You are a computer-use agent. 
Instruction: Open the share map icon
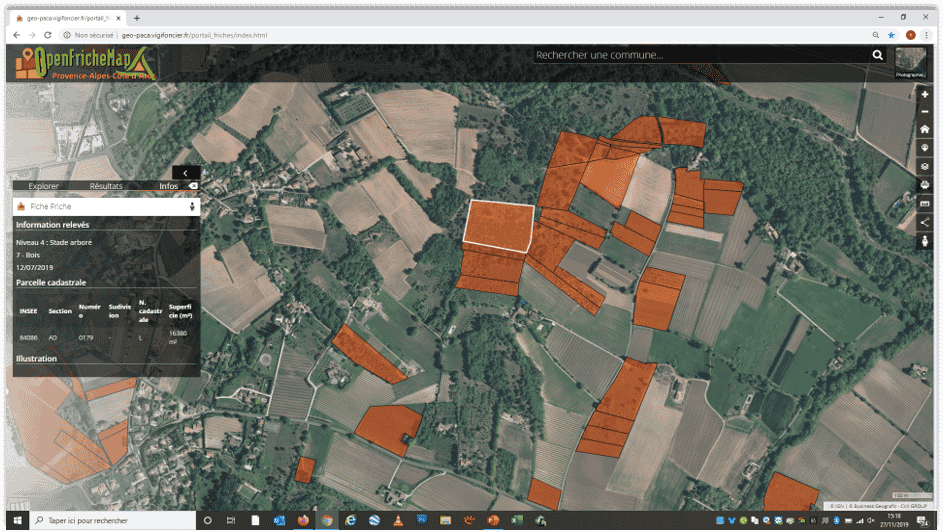pyautogui.click(x=925, y=222)
